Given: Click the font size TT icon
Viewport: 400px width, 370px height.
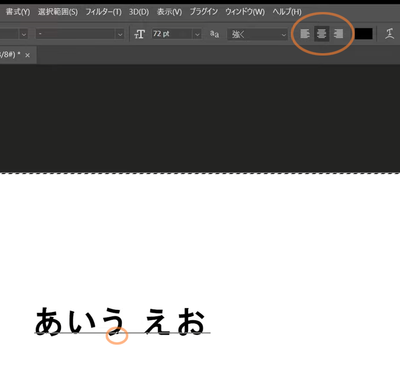Looking at the screenshot, I should [x=139, y=34].
